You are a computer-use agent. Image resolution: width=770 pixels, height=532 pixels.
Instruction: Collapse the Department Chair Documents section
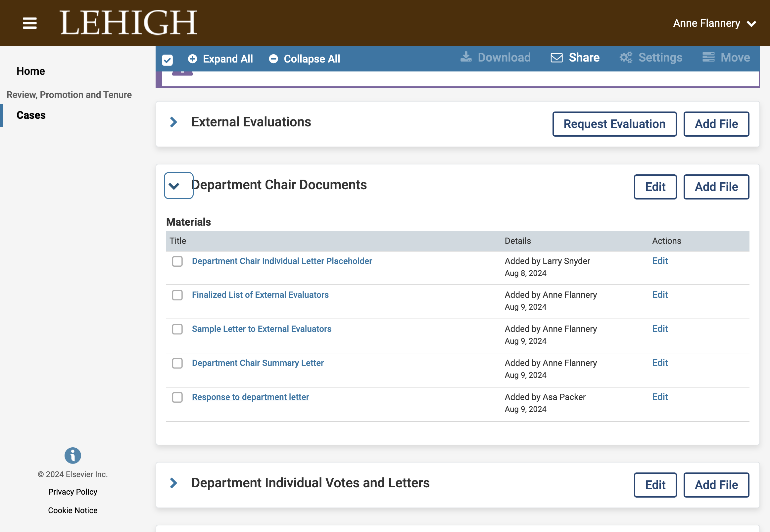pos(178,186)
